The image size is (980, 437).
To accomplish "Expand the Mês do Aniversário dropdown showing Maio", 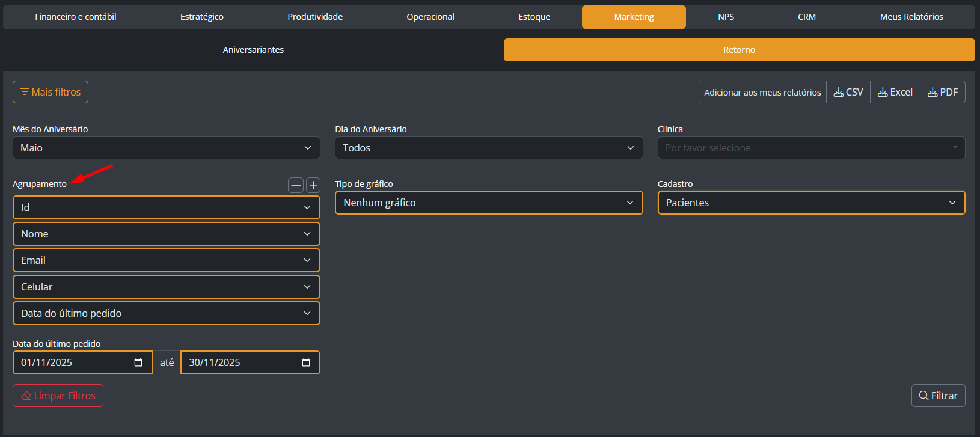I will click(x=167, y=148).
